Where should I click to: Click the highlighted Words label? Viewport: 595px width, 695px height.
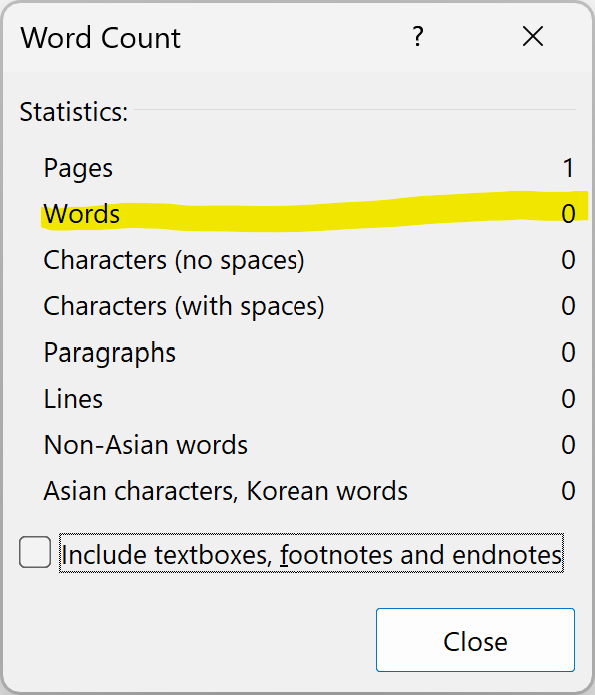82,214
